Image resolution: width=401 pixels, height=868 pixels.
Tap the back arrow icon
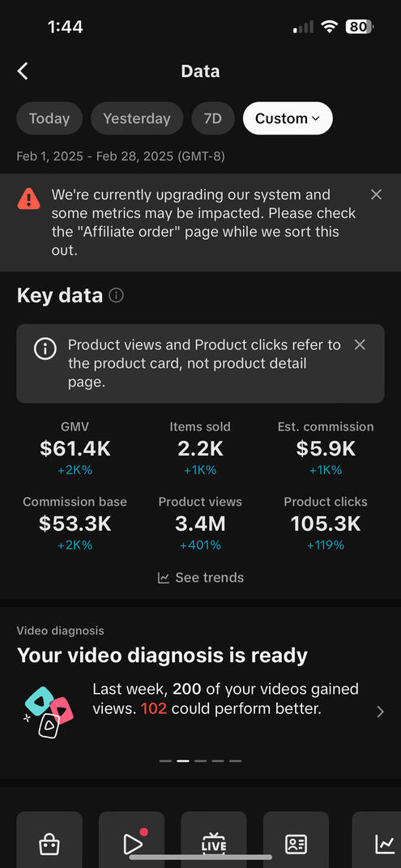pos(23,71)
